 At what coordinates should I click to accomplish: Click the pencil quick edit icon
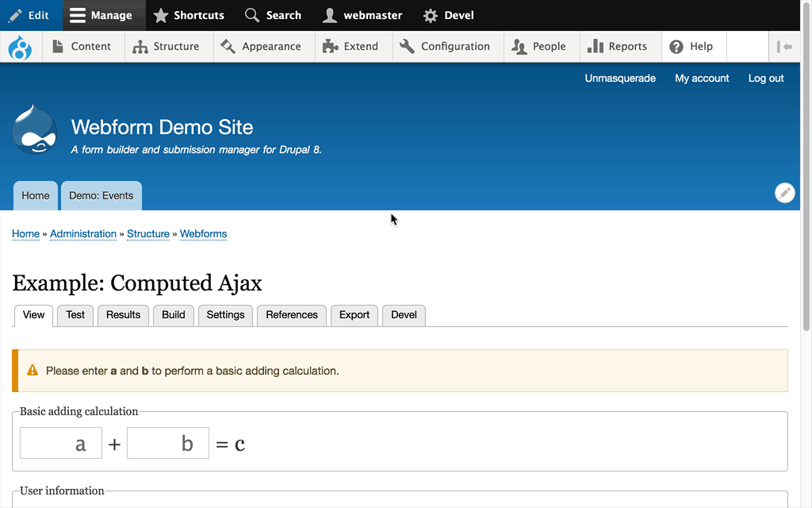[x=784, y=193]
